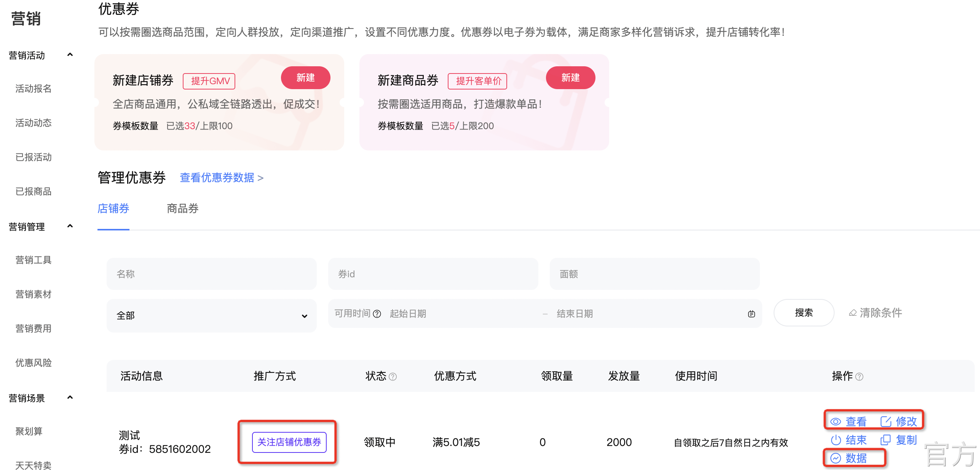Click the edit pencil icon beside 修改

pos(886,422)
